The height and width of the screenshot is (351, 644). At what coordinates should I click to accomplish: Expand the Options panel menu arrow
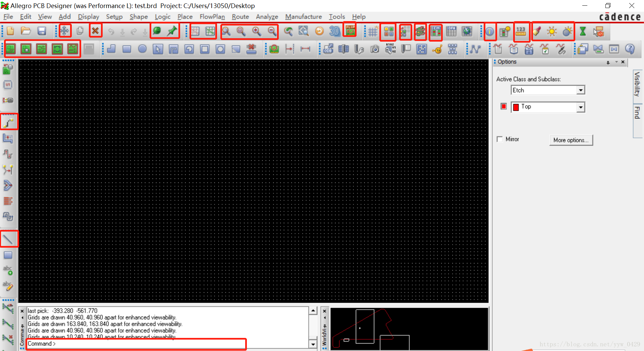click(616, 62)
